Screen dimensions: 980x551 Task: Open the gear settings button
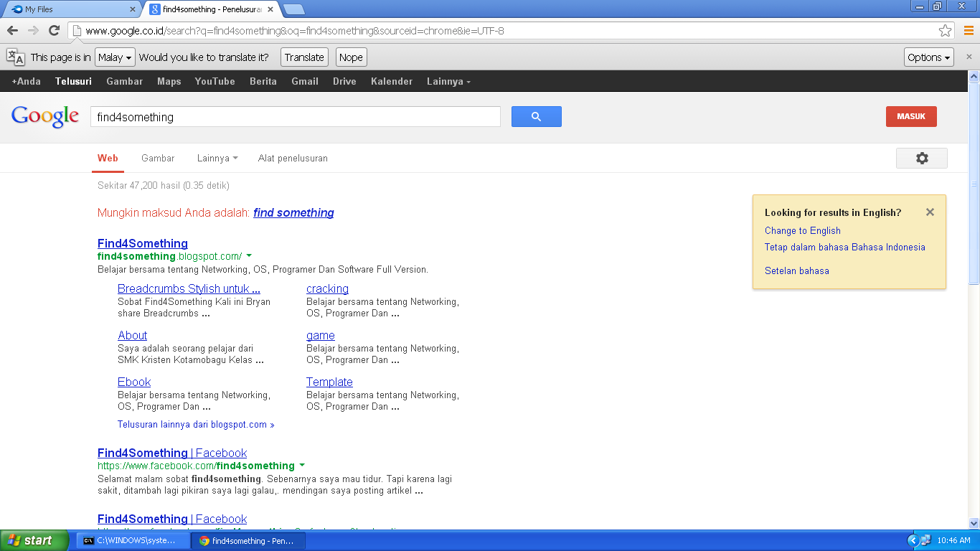pyautogui.click(x=922, y=158)
